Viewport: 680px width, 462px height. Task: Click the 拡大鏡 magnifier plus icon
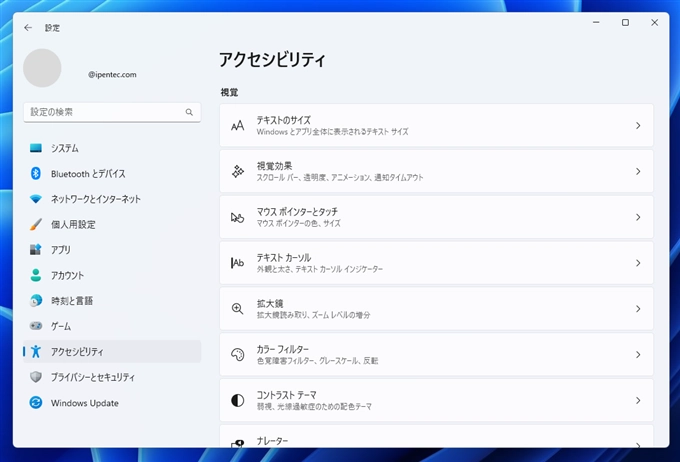point(237,309)
